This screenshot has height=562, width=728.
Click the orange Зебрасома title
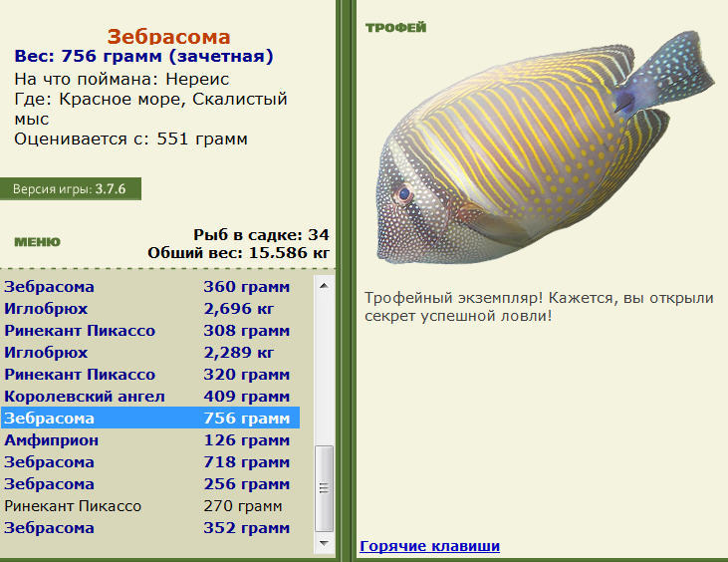(x=168, y=37)
